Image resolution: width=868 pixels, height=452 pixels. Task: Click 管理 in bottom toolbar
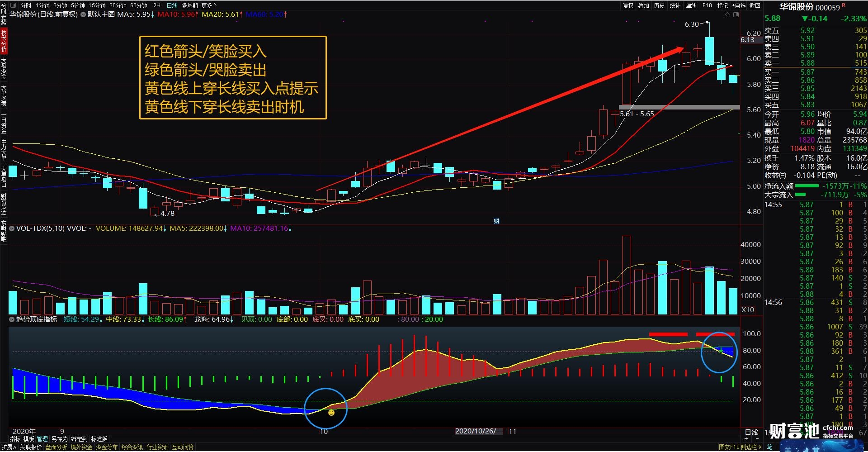pos(42,439)
